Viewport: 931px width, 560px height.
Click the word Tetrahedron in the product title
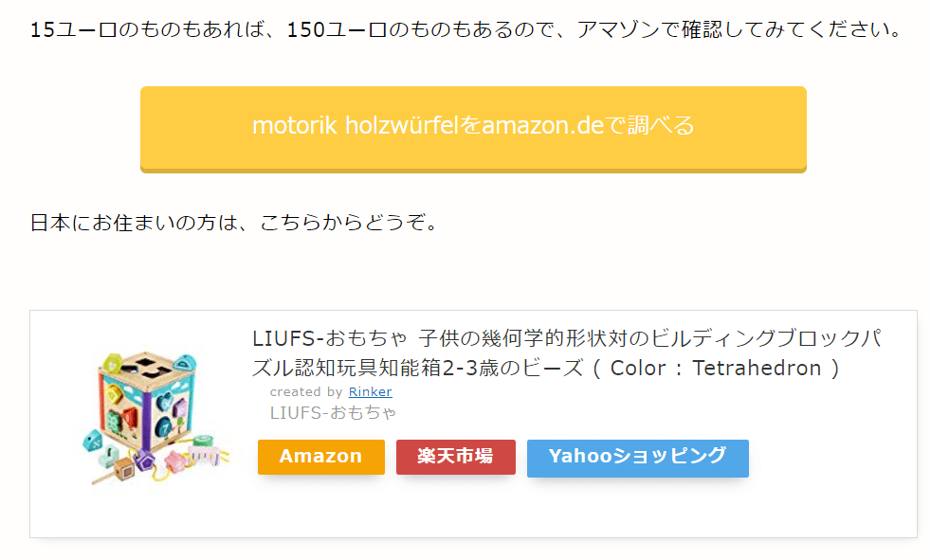point(757,368)
